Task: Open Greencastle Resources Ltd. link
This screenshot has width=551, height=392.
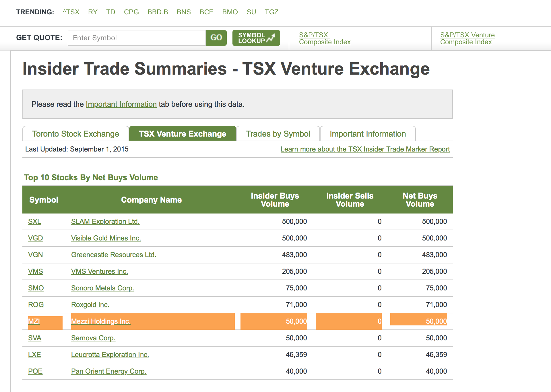Action: [x=114, y=255]
